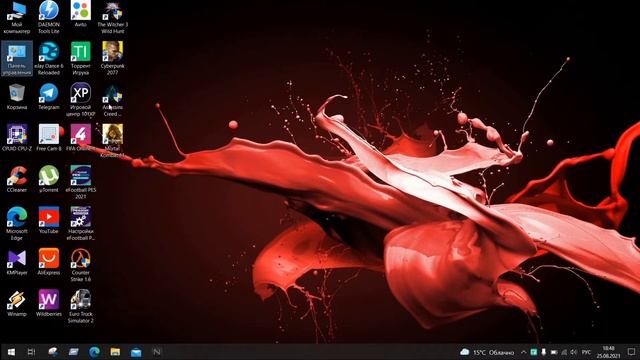This screenshot has width=640, height=360.
Task: Launch the KMPlayer desktop shortcut
Action: coord(17,262)
